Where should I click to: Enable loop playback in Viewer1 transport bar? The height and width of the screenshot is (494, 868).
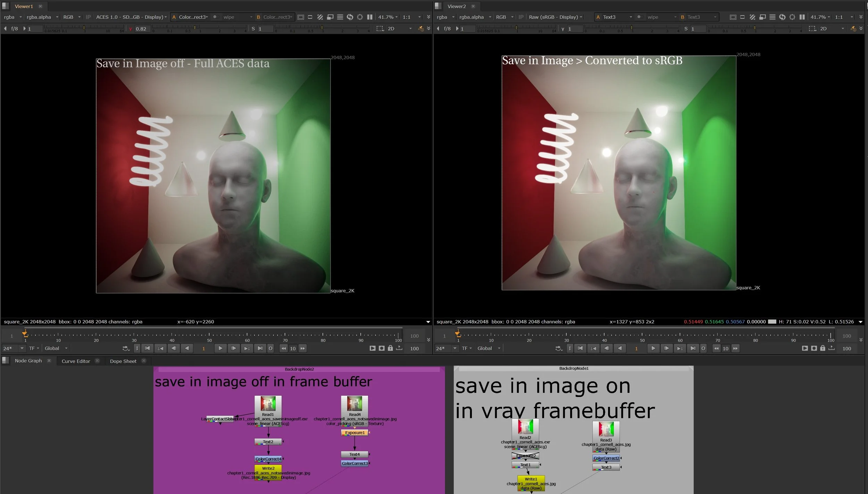coord(270,348)
